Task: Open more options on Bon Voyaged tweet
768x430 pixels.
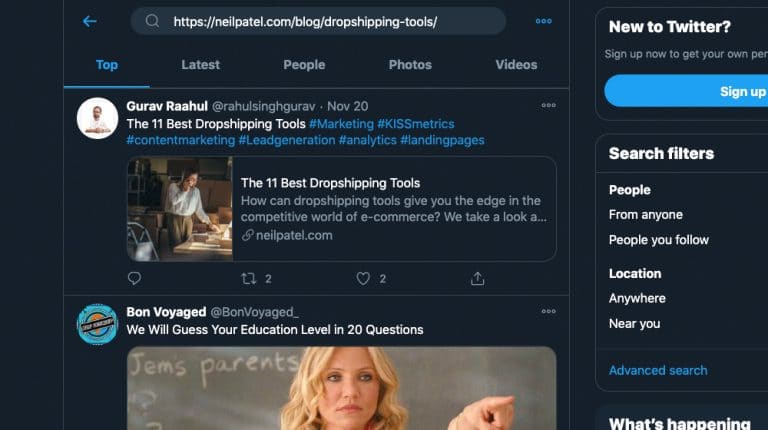Action: pos(548,311)
